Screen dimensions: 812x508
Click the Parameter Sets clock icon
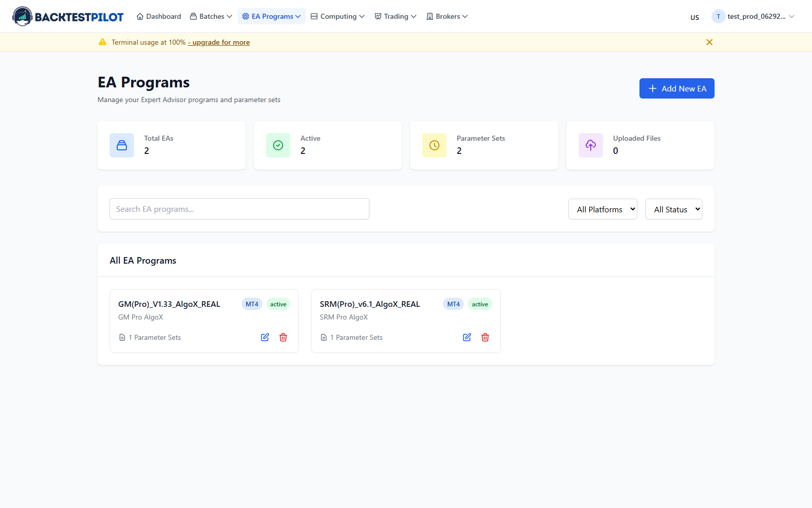tap(434, 145)
